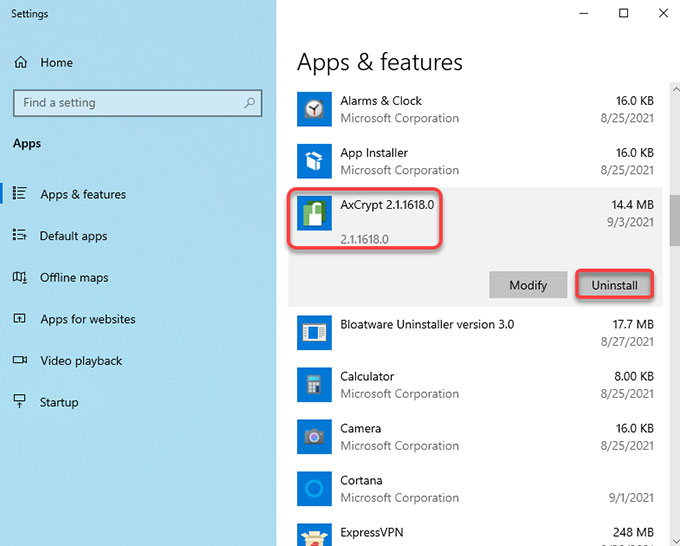The image size is (680, 546).
Task: Click the Apps & features list icon in sidebar
Action: coord(20,193)
